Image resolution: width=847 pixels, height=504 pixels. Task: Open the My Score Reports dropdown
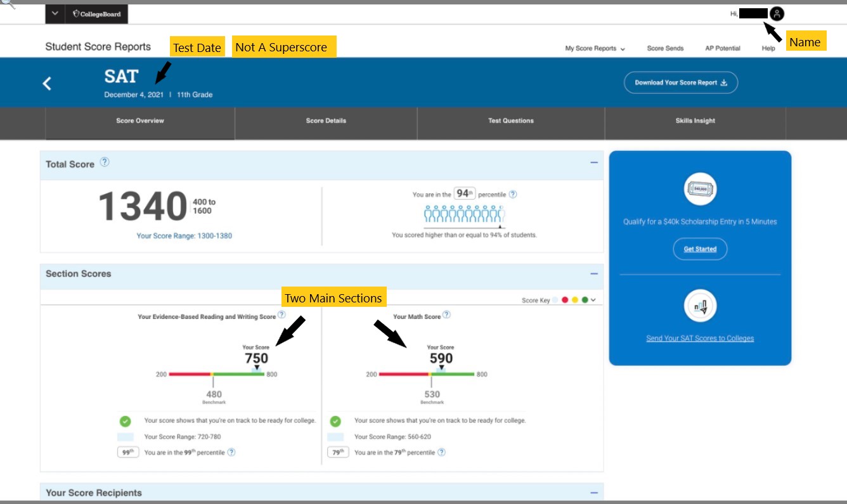point(595,49)
